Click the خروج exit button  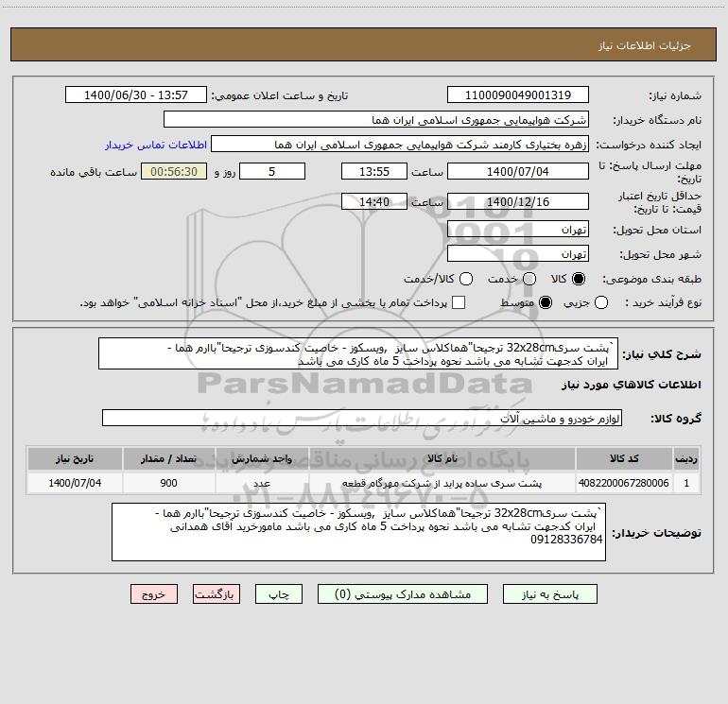(x=154, y=594)
